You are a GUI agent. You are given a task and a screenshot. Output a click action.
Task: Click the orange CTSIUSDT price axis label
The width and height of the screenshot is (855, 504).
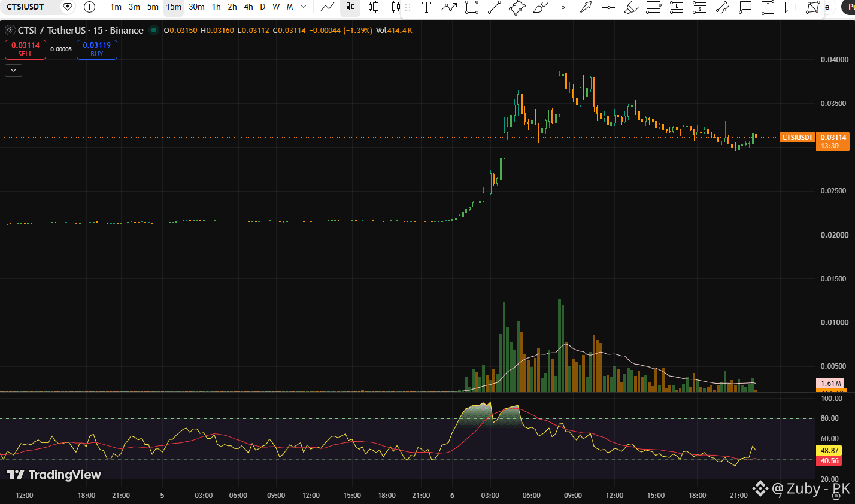pyautogui.click(x=798, y=138)
